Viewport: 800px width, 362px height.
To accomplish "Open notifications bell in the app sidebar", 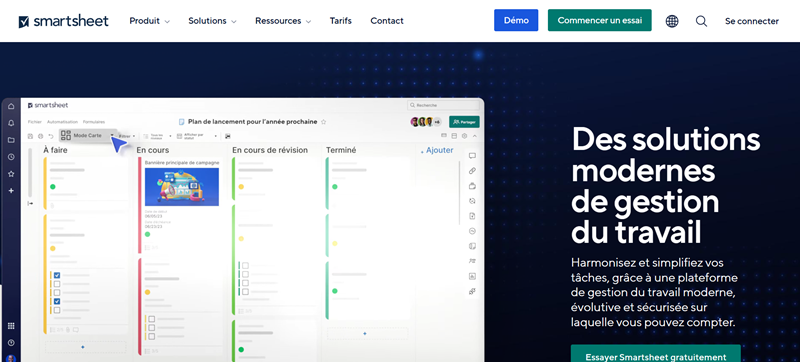I will point(11,123).
